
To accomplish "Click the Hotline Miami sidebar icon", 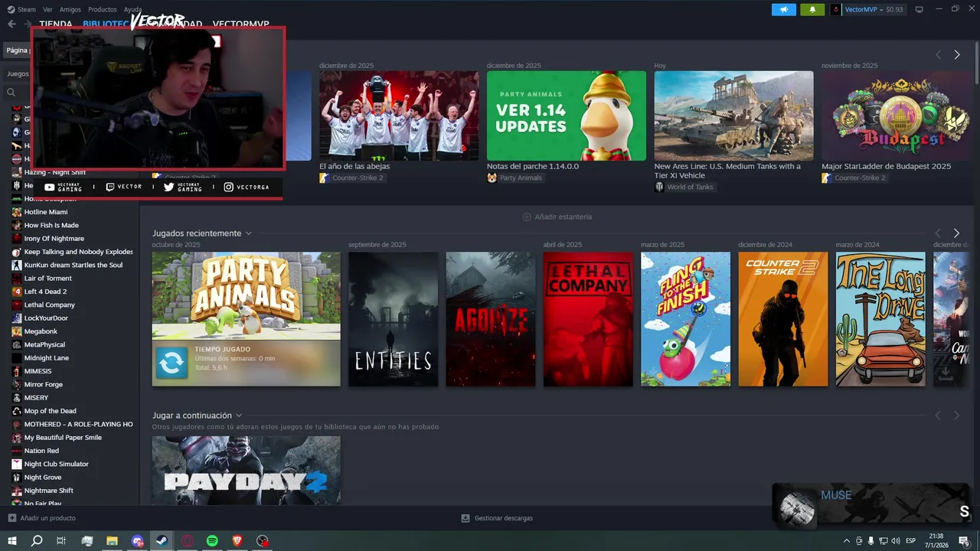I will pos(17,212).
